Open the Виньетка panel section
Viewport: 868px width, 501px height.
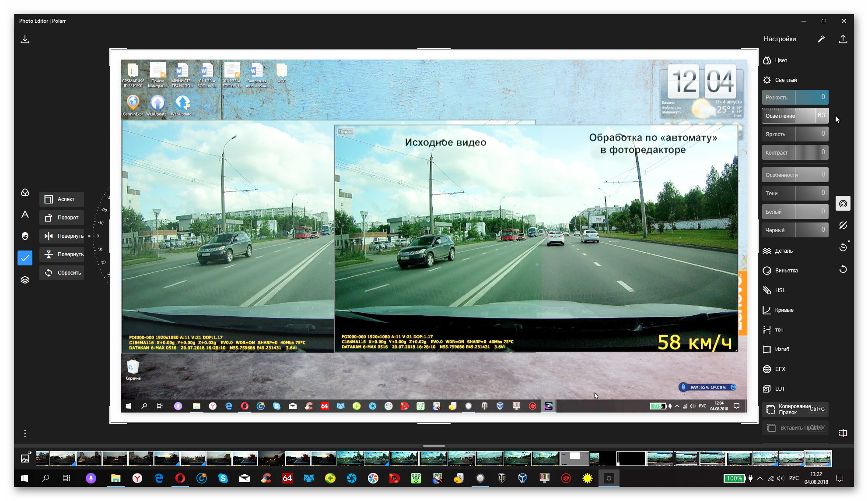[x=786, y=271]
